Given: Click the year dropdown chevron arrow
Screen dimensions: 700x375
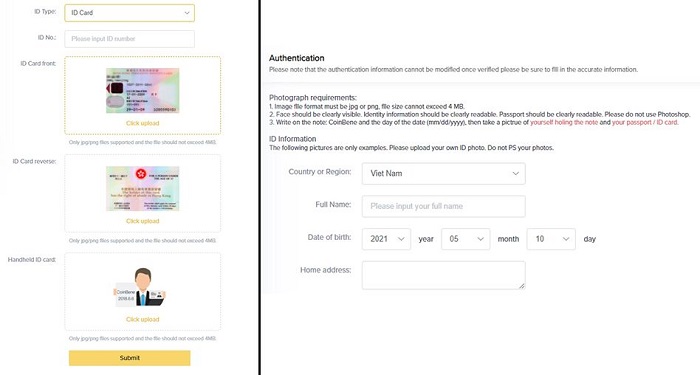Looking at the screenshot, I should tap(401, 239).
